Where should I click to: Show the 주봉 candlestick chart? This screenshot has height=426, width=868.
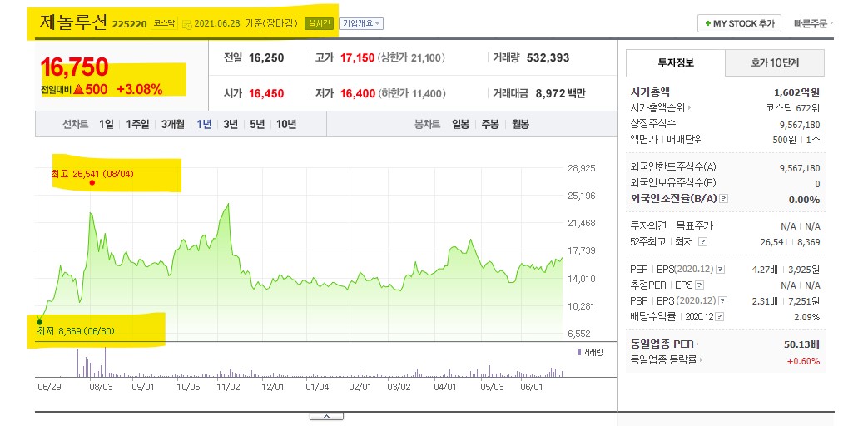pyautogui.click(x=490, y=124)
